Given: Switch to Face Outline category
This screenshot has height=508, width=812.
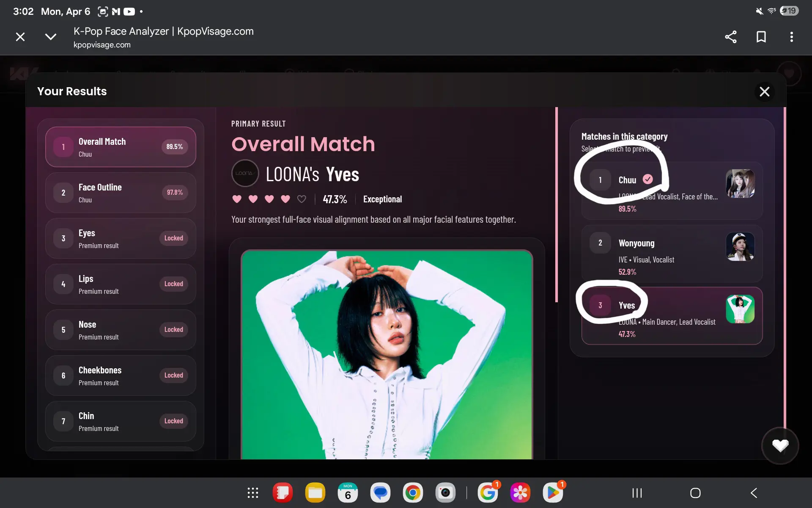Looking at the screenshot, I should (121, 193).
